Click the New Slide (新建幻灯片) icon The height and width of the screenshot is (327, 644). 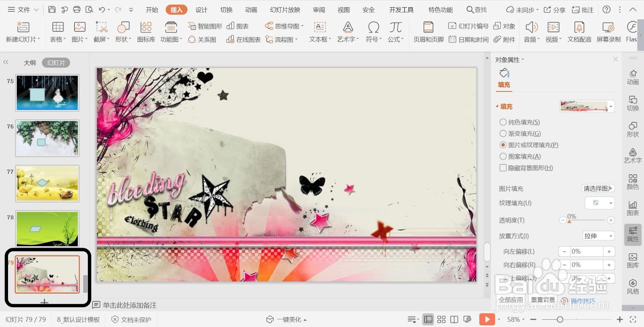(x=23, y=27)
